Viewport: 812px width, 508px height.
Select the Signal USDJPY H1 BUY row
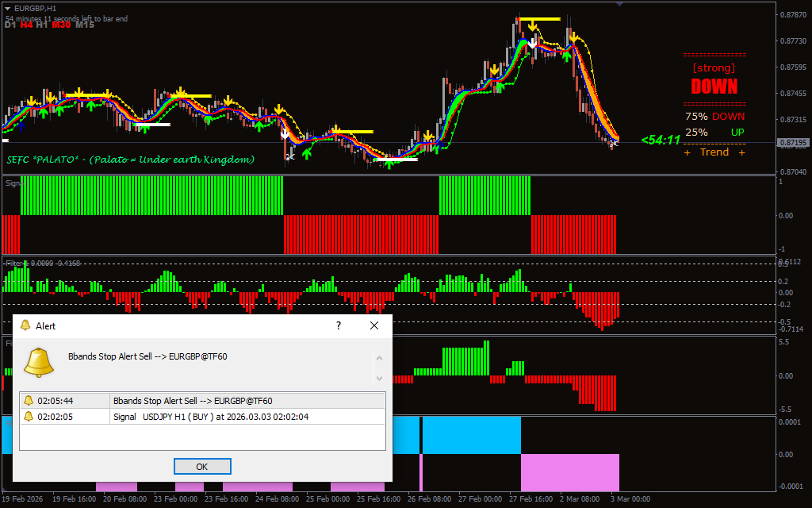tap(210, 417)
